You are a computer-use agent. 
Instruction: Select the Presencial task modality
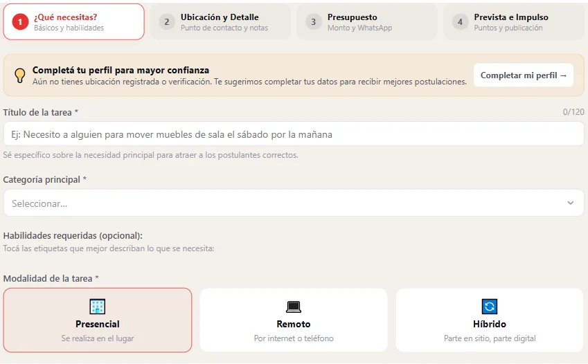[x=98, y=320]
